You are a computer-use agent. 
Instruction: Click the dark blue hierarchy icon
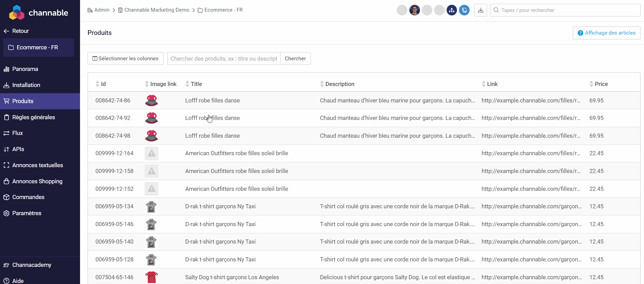(452, 10)
